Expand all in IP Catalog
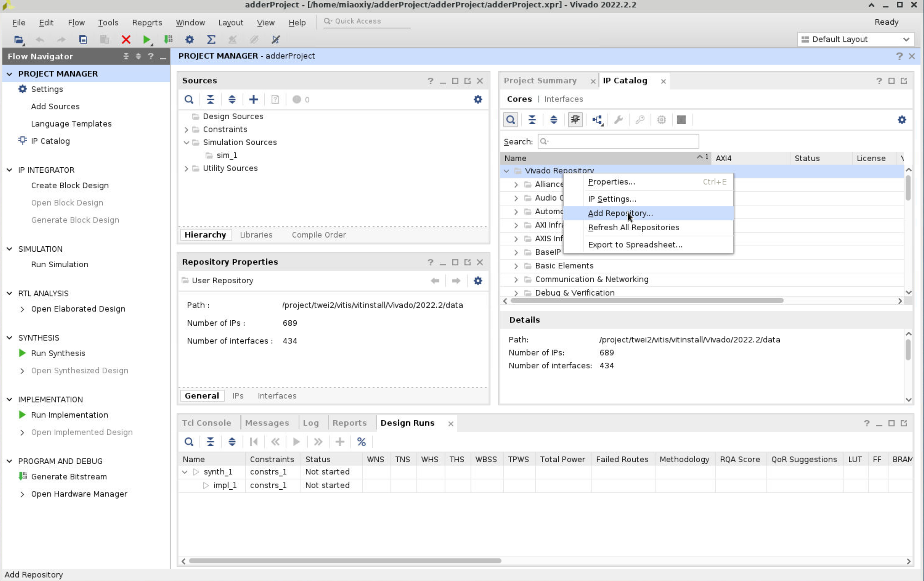This screenshot has width=924, height=581. (x=554, y=120)
